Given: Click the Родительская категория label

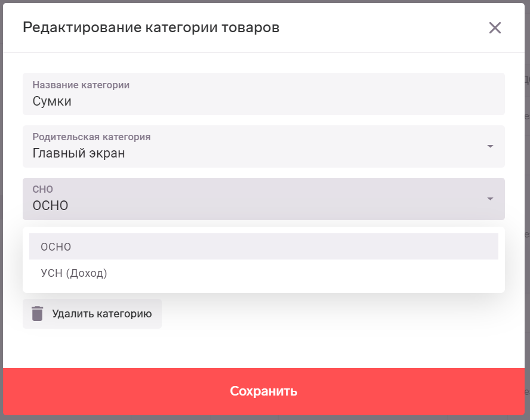Looking at the screenshot, I should click(x=91, y=137).
